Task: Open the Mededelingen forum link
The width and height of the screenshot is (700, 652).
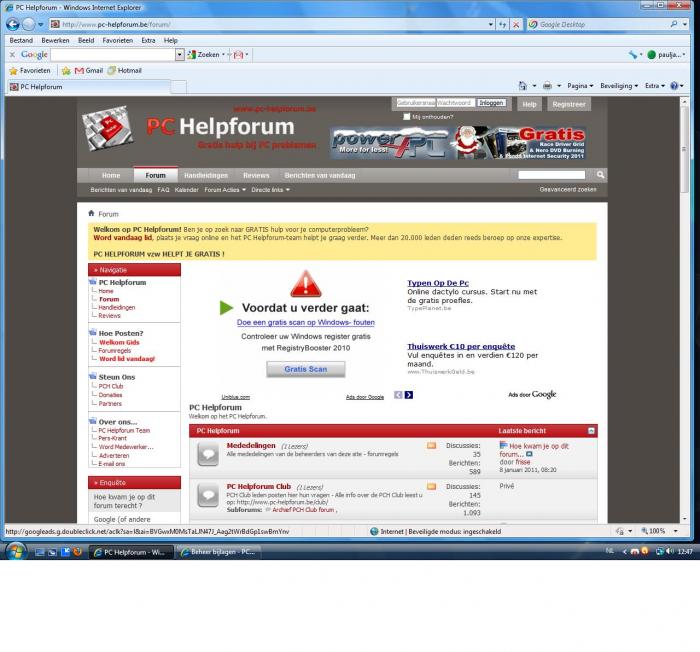Action: pos(251,445)
